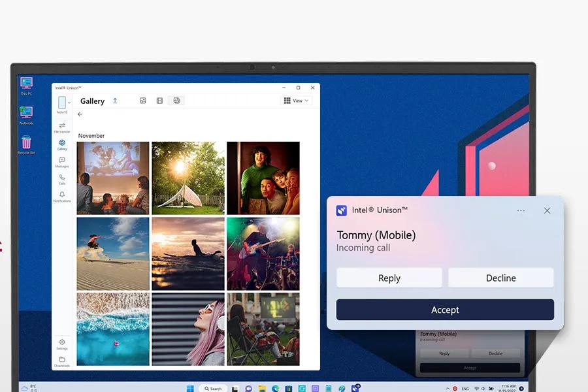The image size is (588, 392).
Task: Click Reply on the incoming call notification
Action: point(389,278)
